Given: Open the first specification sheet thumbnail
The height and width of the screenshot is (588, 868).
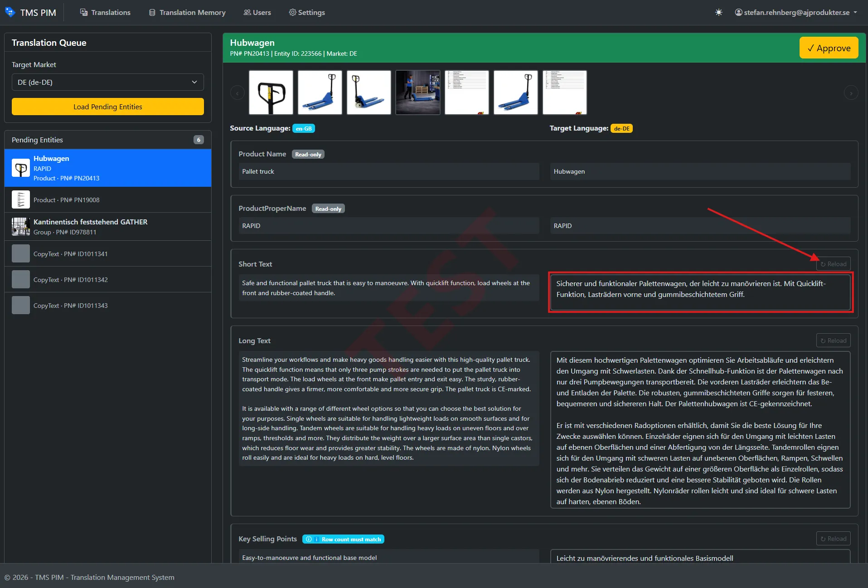Looking at the screenshot, I should (467, 92).
